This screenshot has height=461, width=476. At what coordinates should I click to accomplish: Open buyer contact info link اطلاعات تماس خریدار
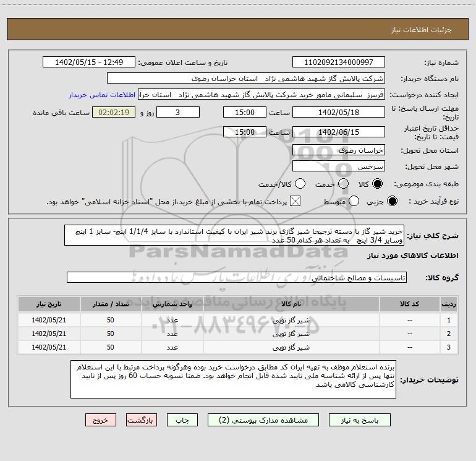point(102,95)
